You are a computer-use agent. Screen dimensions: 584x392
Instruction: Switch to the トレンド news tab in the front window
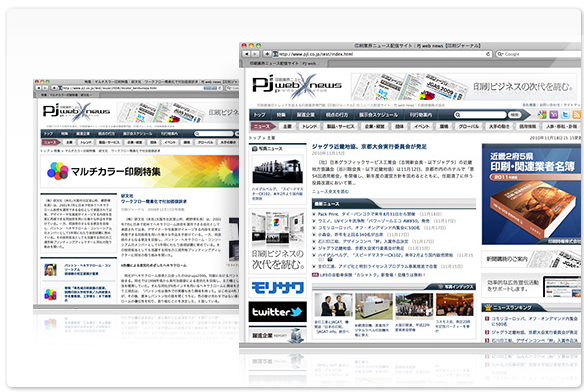coord(310,127)
